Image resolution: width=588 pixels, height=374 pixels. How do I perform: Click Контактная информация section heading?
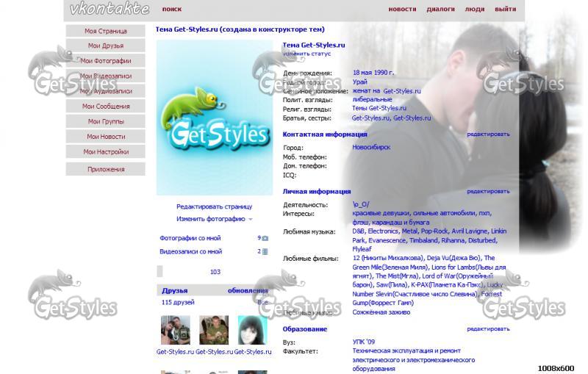(325, 134)
